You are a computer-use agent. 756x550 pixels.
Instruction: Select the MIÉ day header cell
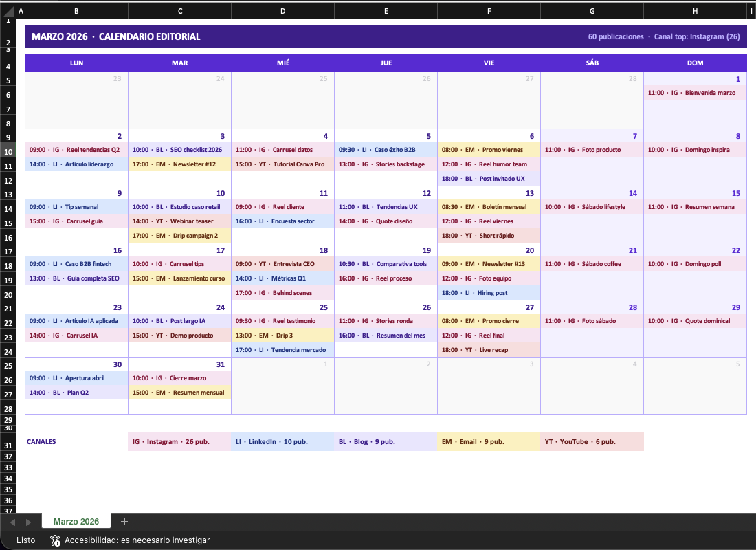point(283,63)
